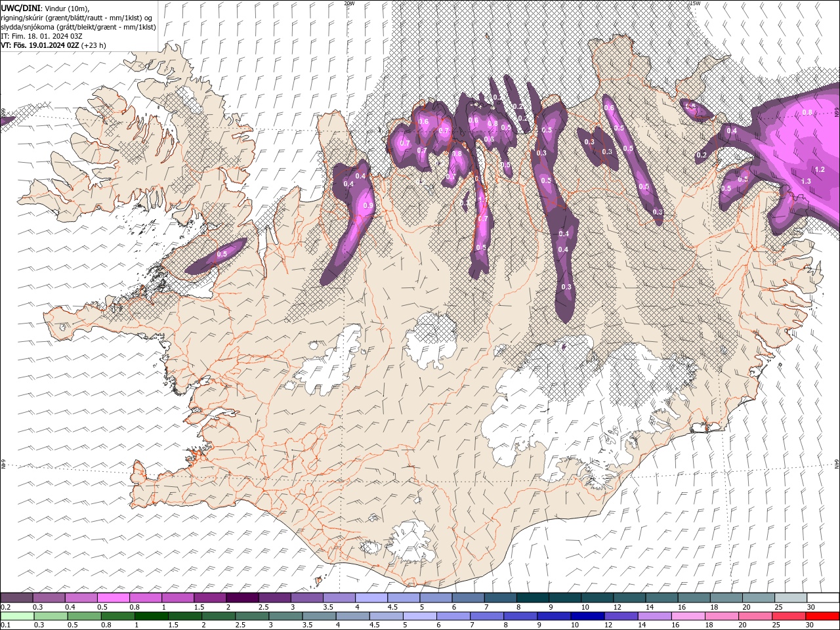Click the 15W longitude label
Image resolution: width=840 pixels, height=630 pixels.
pos(695,3)
